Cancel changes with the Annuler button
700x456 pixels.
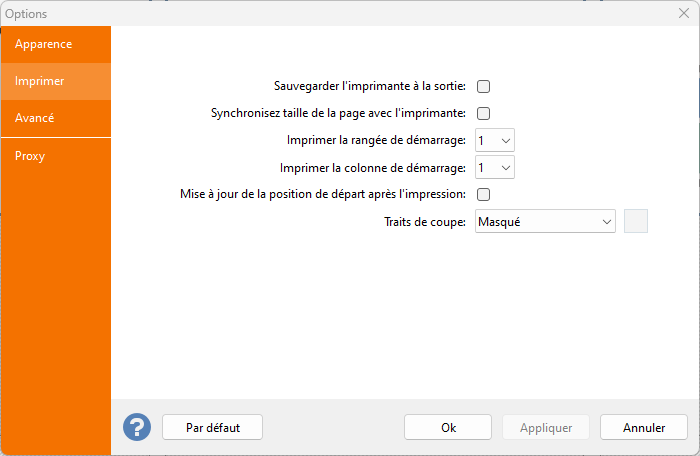pyautogui.click(x=644, y=427)
